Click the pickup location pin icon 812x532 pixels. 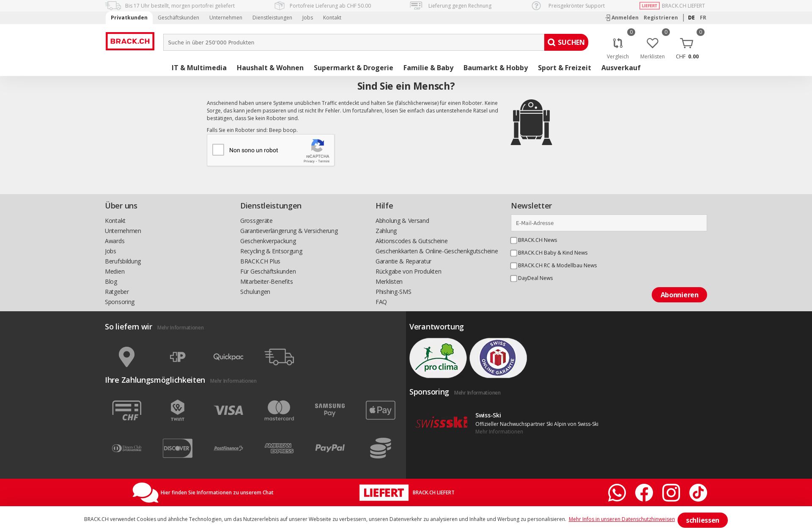126,356
